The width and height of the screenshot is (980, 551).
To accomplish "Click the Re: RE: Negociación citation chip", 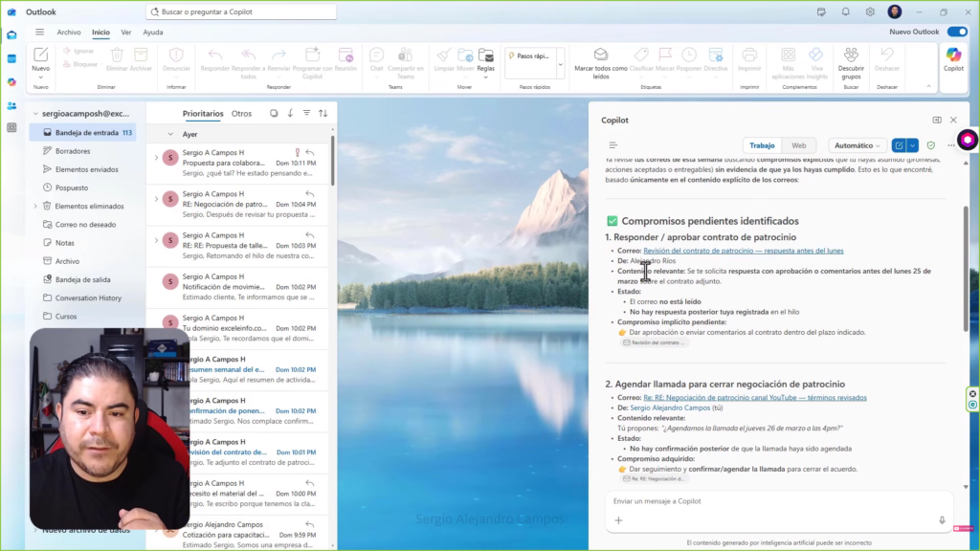I will [x=654, y=478].
